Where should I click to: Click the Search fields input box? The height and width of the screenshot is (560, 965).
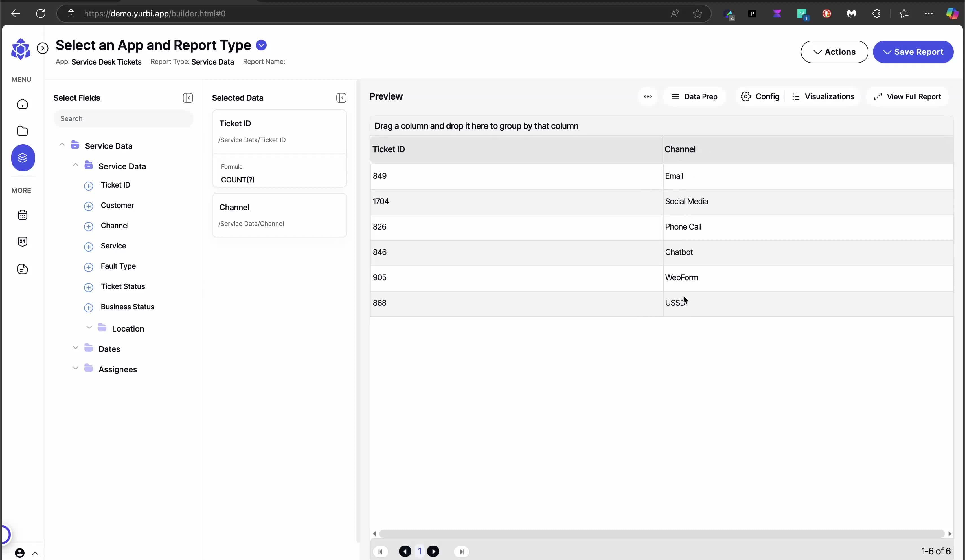click(x=123, y=119)
